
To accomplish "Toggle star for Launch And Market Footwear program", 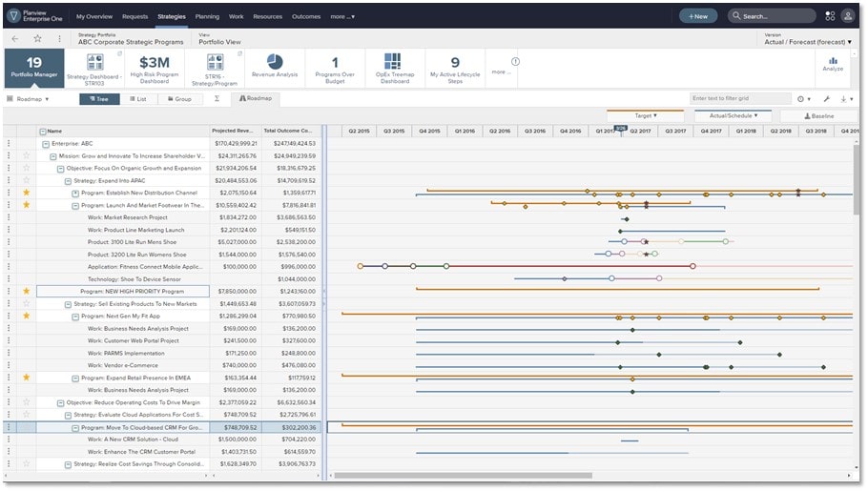I will 26,205.
